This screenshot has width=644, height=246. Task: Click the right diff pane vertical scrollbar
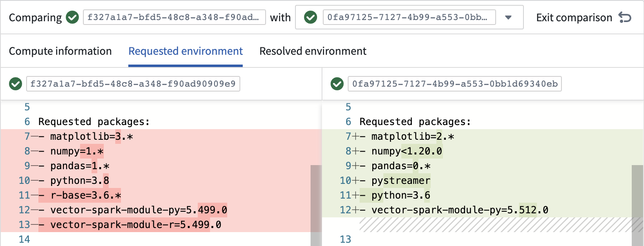coord(637,206)
